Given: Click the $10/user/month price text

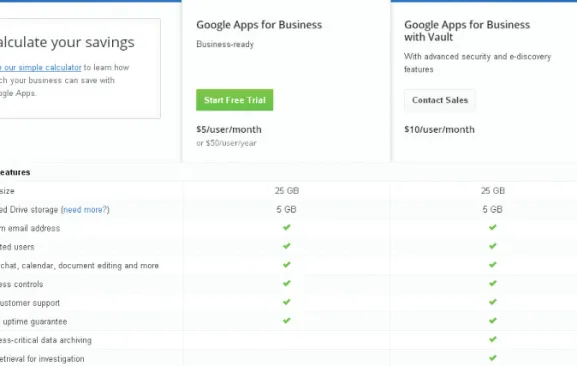Looking at the screenshot, I should coord(439,129).
